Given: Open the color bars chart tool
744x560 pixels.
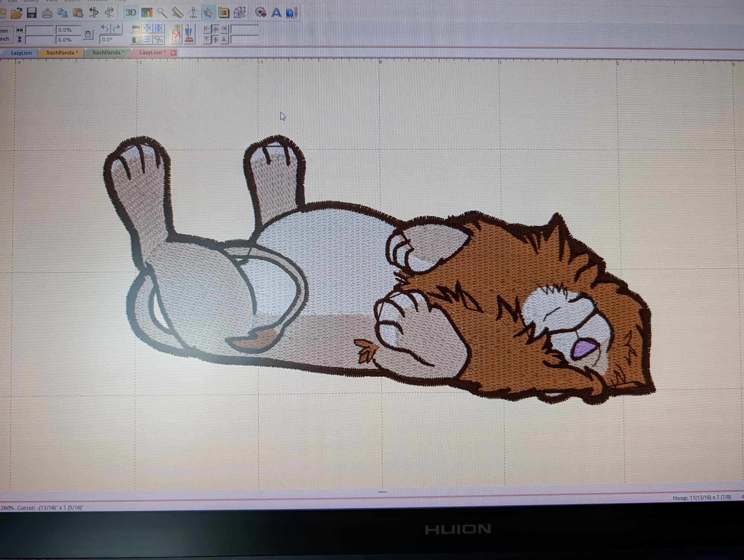Looking at the screenshot, I should point(147,13).
